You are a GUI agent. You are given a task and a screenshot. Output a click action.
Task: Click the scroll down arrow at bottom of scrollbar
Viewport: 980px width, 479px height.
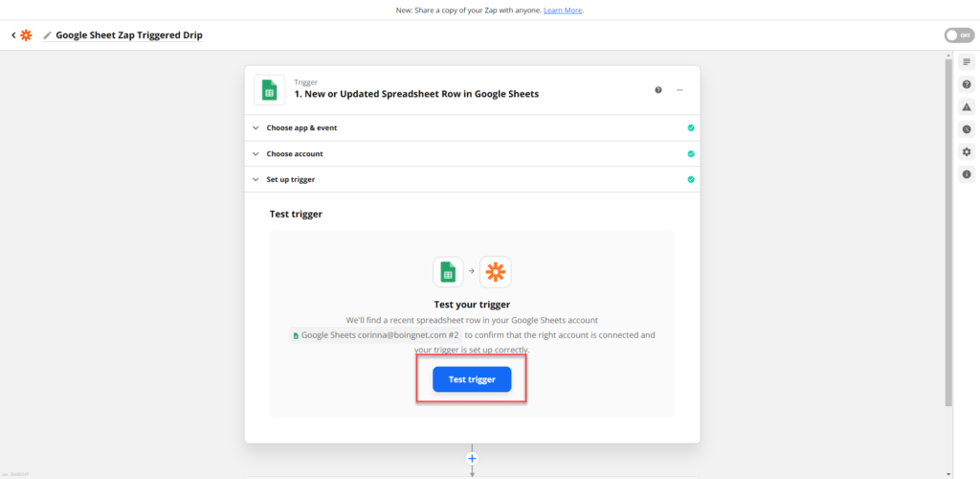pyautogui.click(x=948, y=474)
